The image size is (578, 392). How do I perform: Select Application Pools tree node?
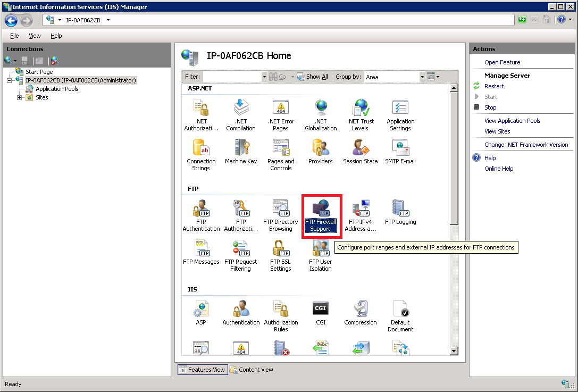pos(57,89)
